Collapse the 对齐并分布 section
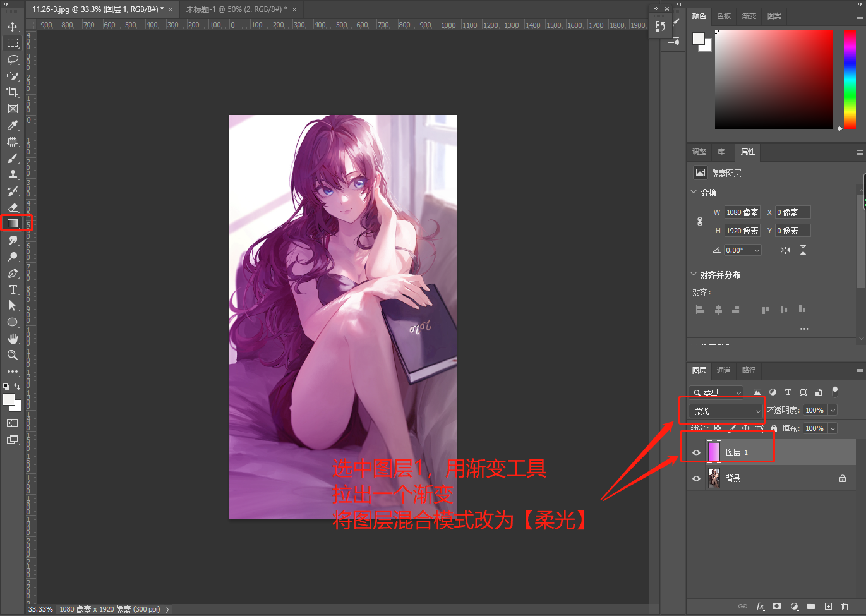 (x=694, y=274)
